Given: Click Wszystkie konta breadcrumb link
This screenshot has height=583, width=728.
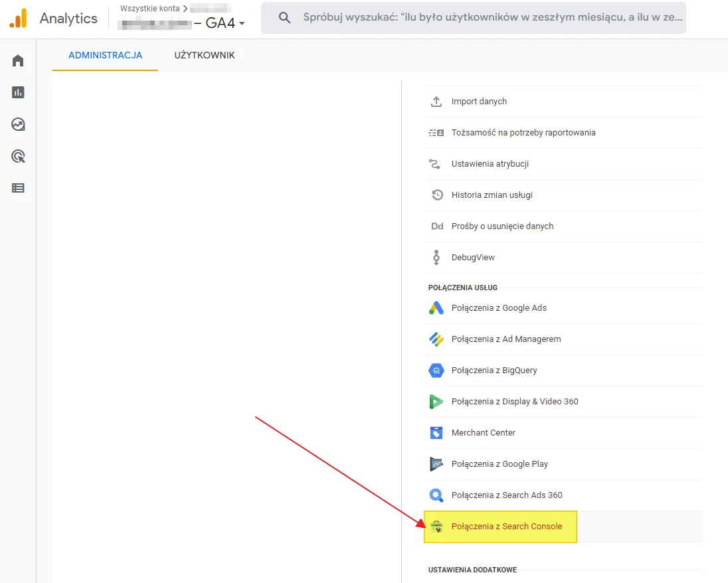Looking at the screenshot, I should pyautogui.click(x=149, y=9).
